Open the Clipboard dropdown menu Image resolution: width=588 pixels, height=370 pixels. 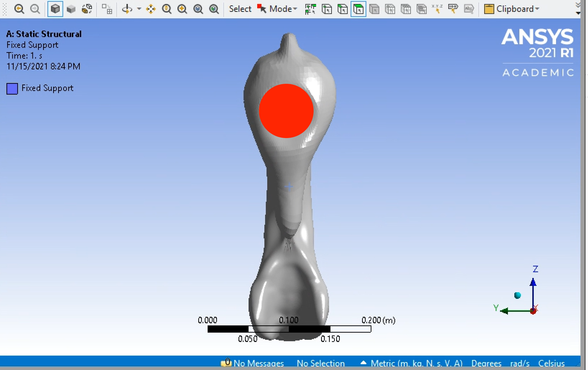coord(512,9)
